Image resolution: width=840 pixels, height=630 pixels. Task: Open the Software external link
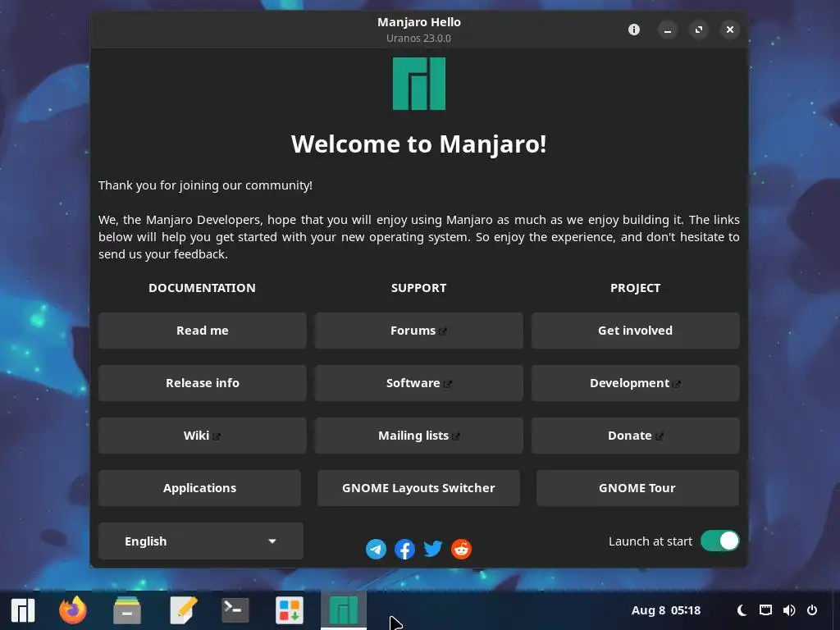point(419,383)
